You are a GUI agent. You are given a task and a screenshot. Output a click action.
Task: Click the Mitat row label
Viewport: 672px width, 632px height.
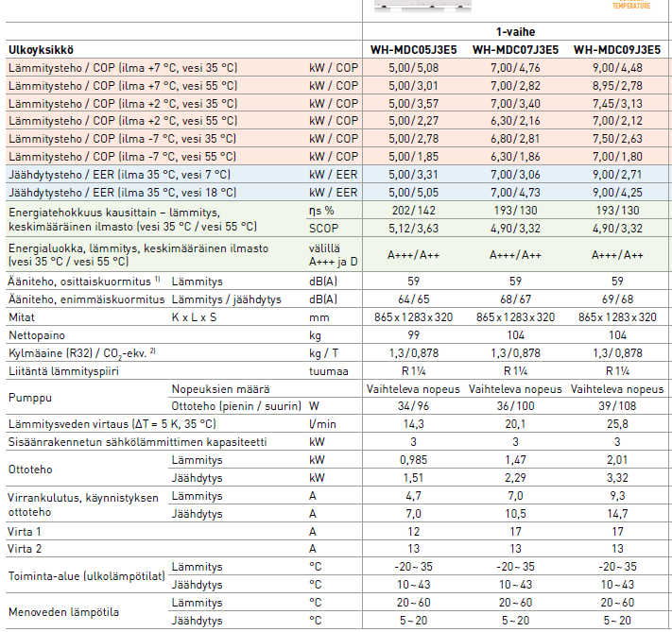coord(21,317)
